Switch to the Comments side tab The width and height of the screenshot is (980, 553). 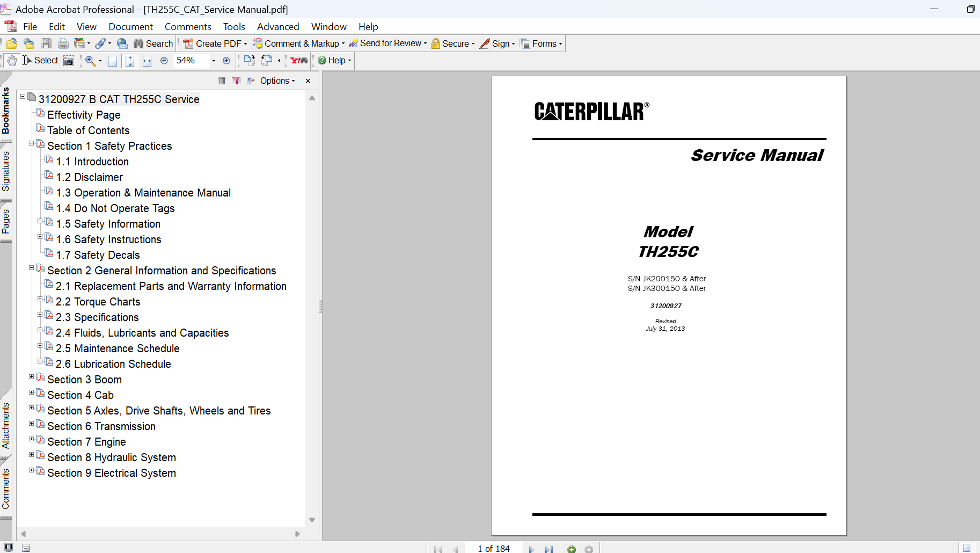(x=6, y=489)
